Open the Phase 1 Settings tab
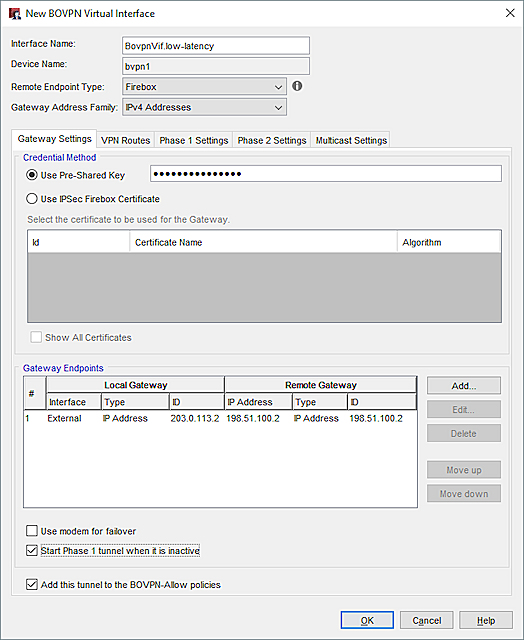This screenshot has width=524, height=640. coord(194,140)
